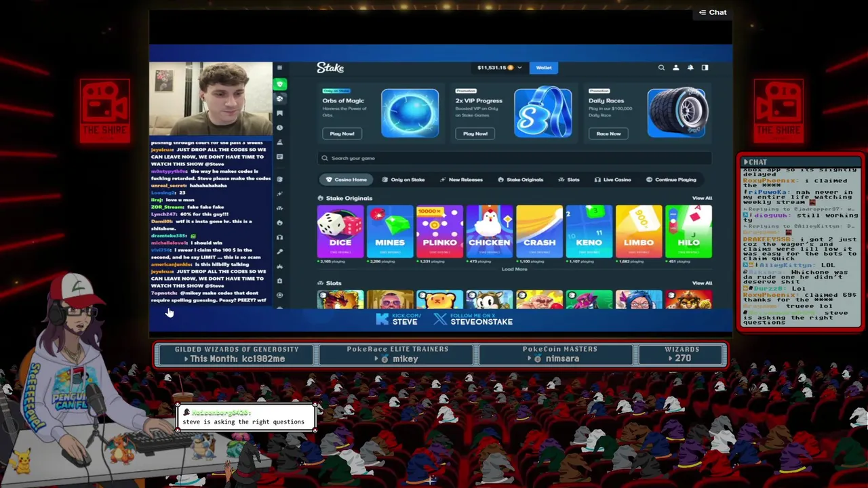Screen dimensions: 868x488
Task: Click the Orbs of Magic blue orb image
Action: (410, 113)
